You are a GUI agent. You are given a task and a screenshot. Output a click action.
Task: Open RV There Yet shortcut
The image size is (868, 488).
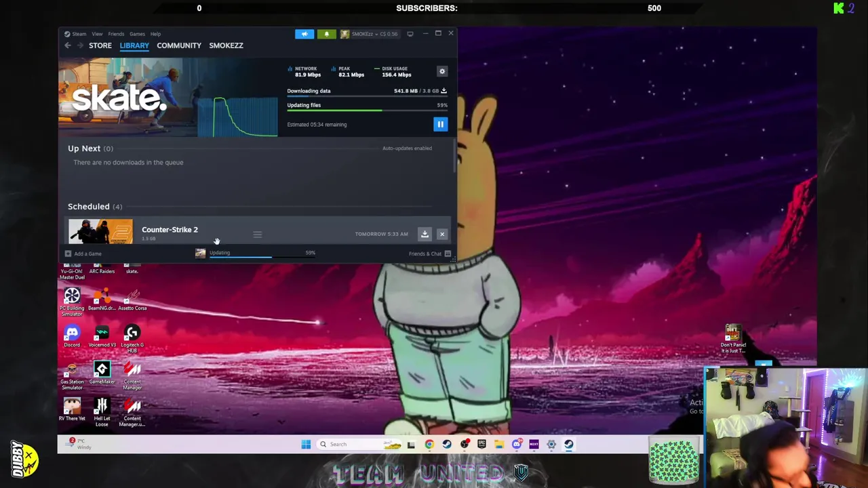click(72, 409)
